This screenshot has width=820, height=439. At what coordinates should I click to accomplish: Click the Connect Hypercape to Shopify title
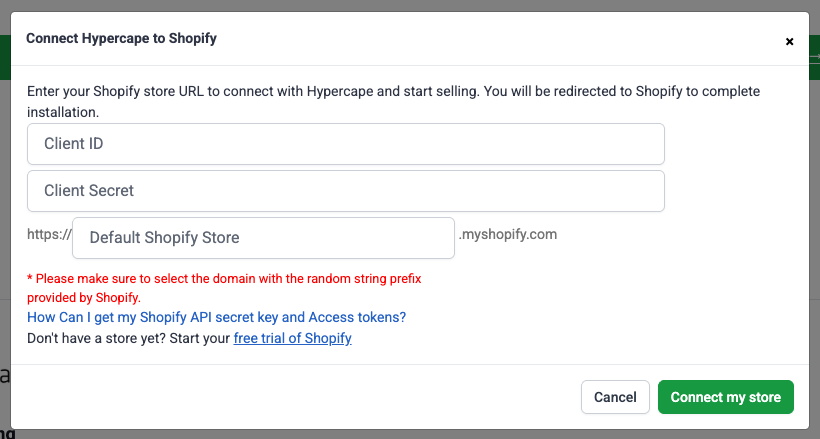coord(121,39)
